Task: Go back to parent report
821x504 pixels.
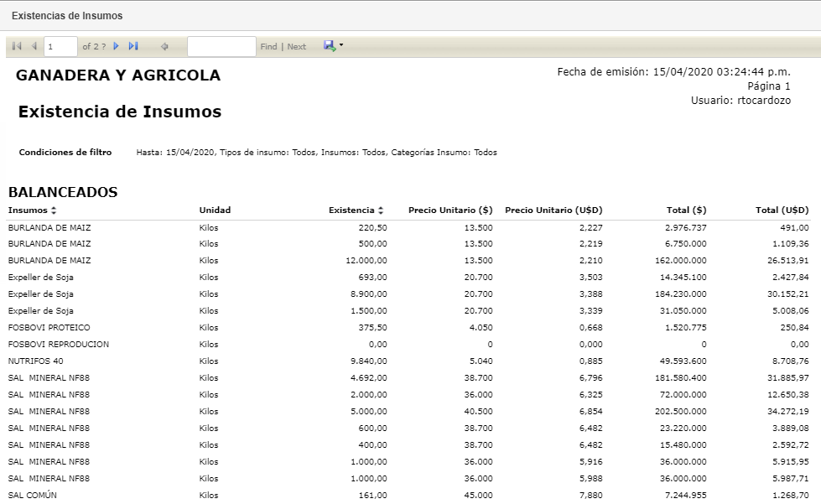Action: pyautogui.click(x=164, y=47)
